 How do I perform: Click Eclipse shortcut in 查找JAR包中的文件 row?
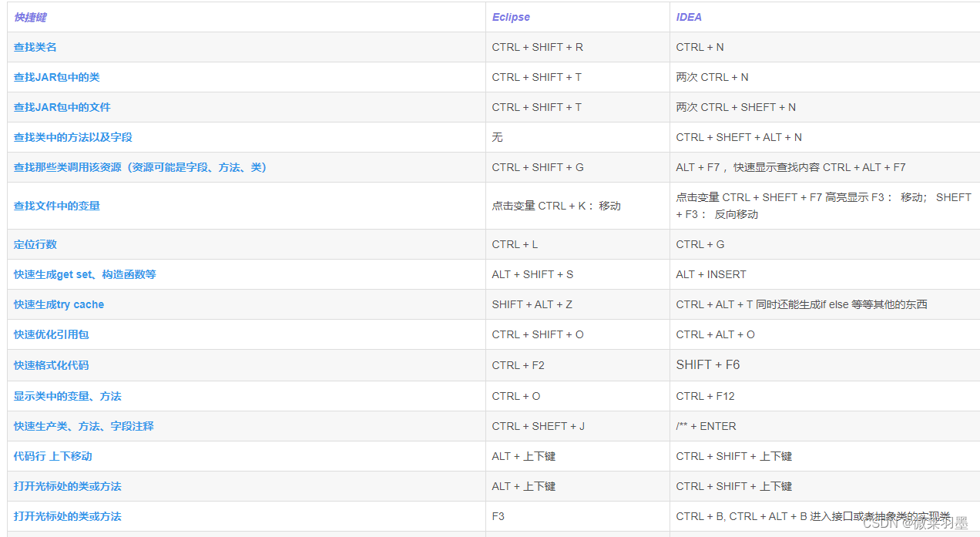pos(537,107)
